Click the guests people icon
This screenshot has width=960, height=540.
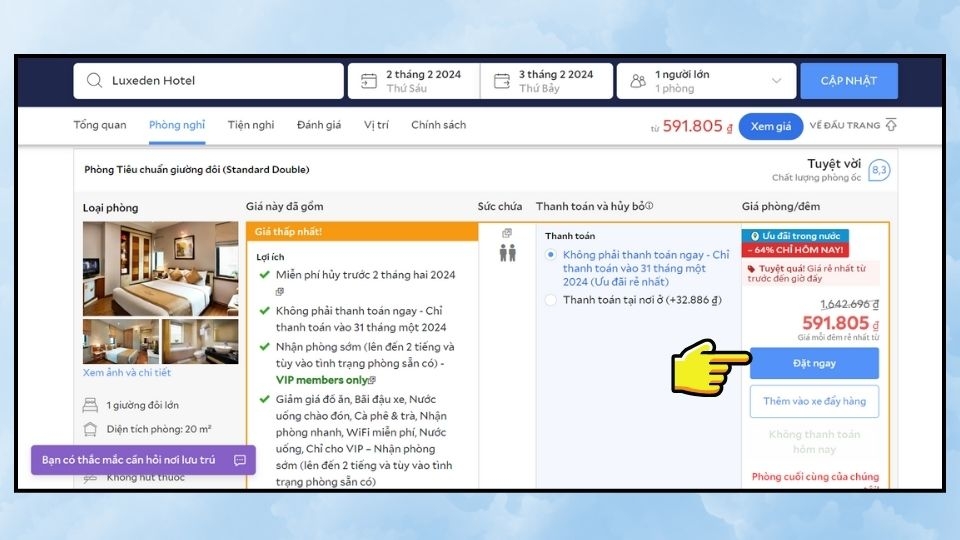coord(638,81)
